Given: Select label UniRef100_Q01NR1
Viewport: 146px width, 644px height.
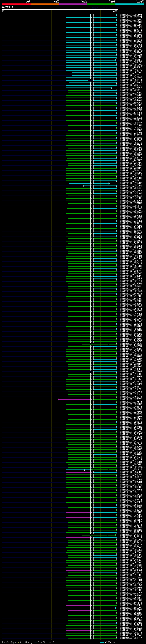Looking at the screenshot, I should point(131,623).
